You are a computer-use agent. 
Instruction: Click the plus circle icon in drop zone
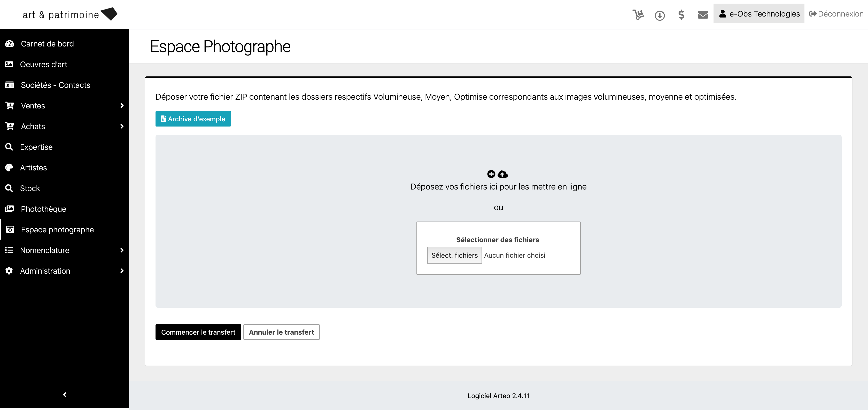click(491, 174)
